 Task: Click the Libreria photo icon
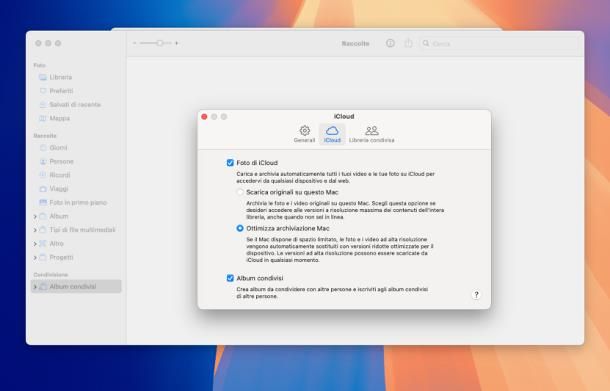(x=43, y=77)
